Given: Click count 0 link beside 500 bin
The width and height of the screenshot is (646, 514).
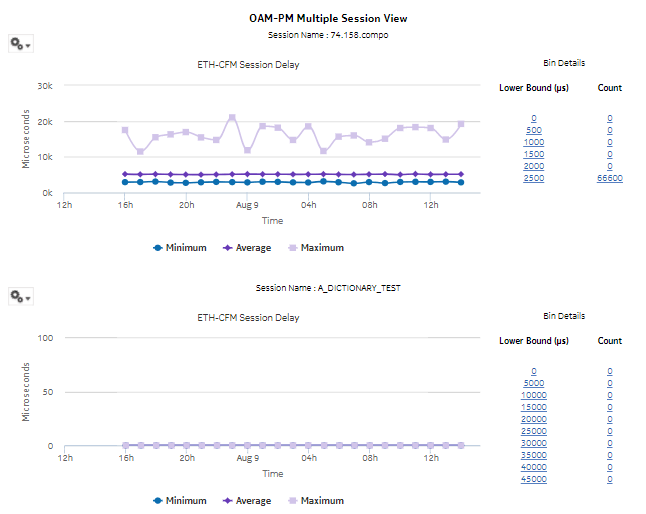Looking at the screenshot, I should pyautogui.click(x=610, y=131).
